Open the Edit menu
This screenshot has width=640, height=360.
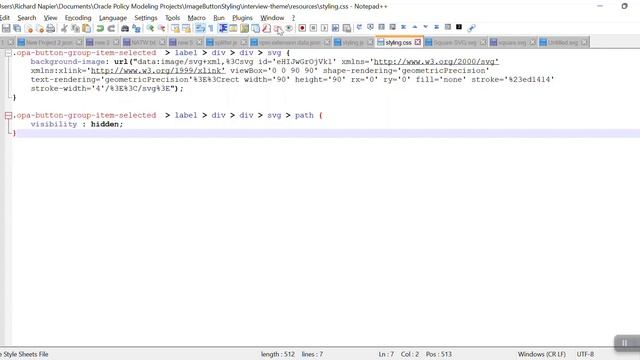4,18
